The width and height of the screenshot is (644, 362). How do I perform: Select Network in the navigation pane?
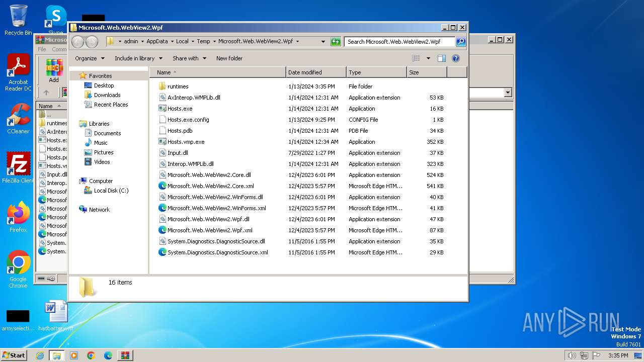[99, 210]
